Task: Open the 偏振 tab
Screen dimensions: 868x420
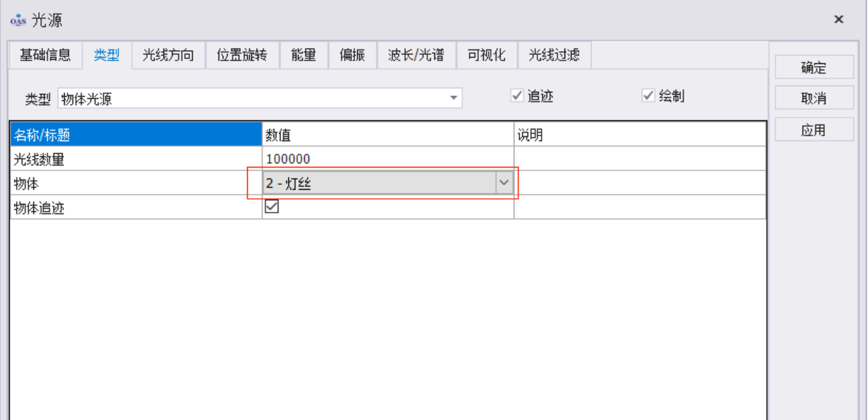Action: 352,56
